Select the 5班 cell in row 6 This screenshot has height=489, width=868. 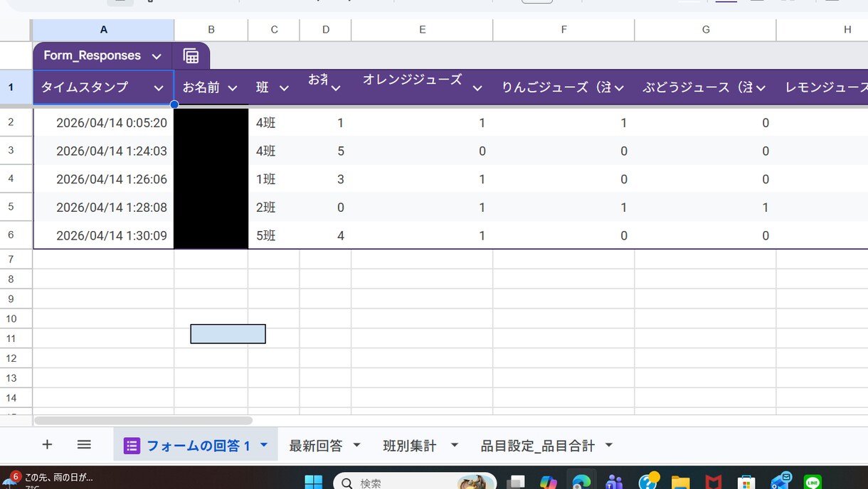tap(274, 235)
